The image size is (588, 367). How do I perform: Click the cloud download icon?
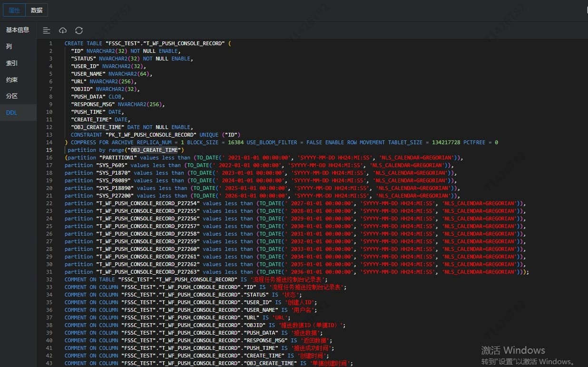[63, 30]
